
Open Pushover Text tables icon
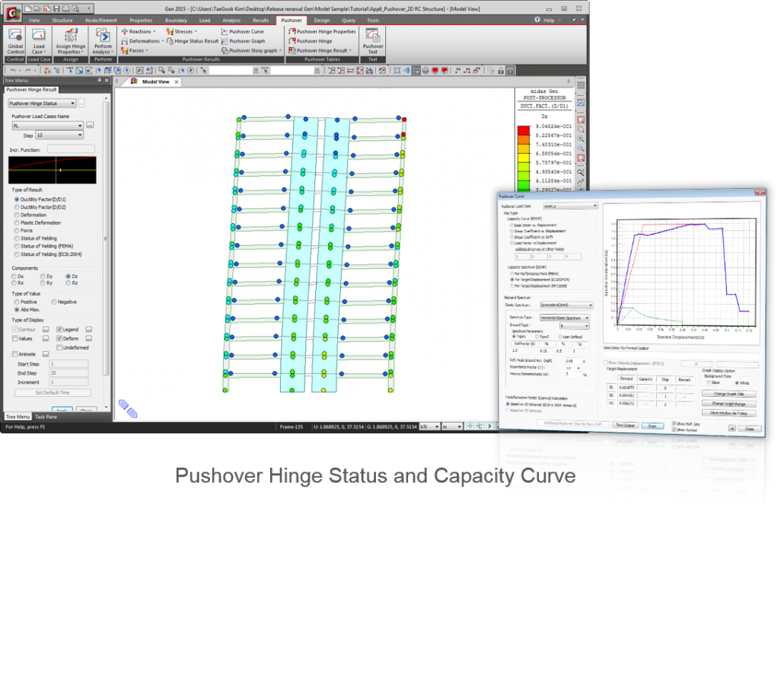(x=373, y=41)
